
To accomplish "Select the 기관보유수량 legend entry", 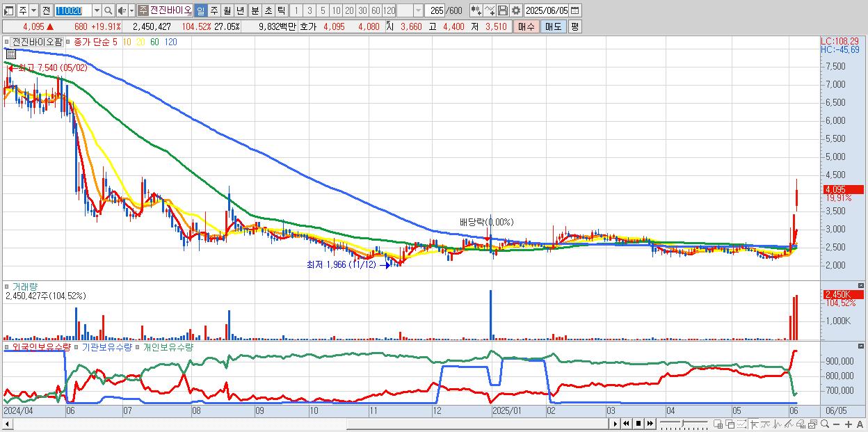I will point(106,346).
